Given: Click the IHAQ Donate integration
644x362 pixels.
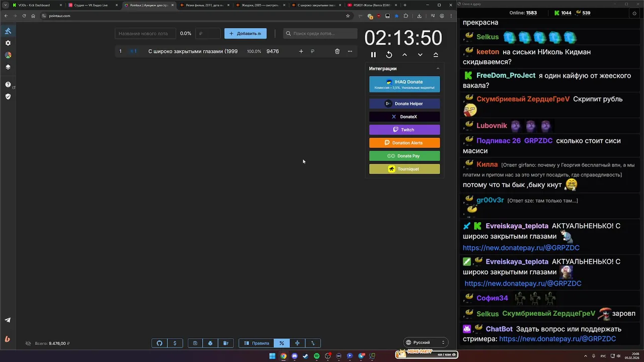Looking at the screenshot, I should point(405,84).
